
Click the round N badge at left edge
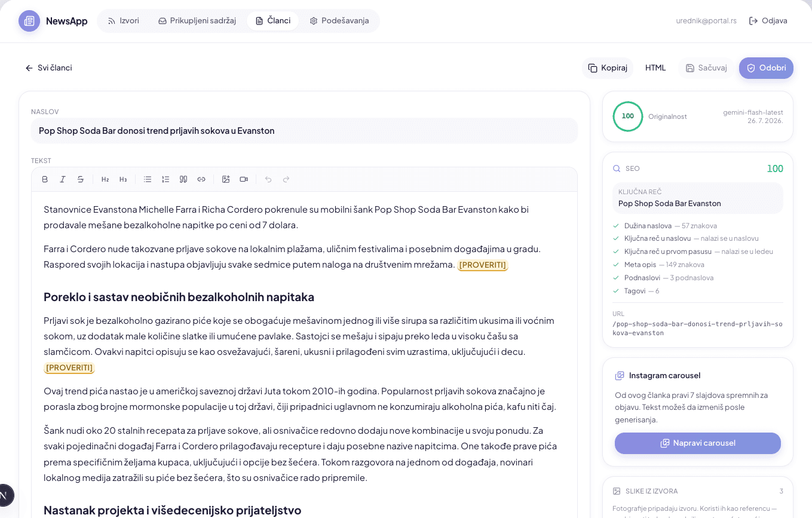click(3, 495)
